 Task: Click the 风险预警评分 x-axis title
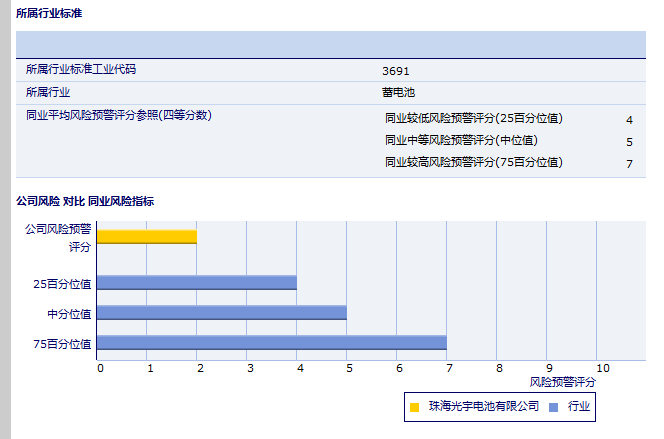(562, 382)
